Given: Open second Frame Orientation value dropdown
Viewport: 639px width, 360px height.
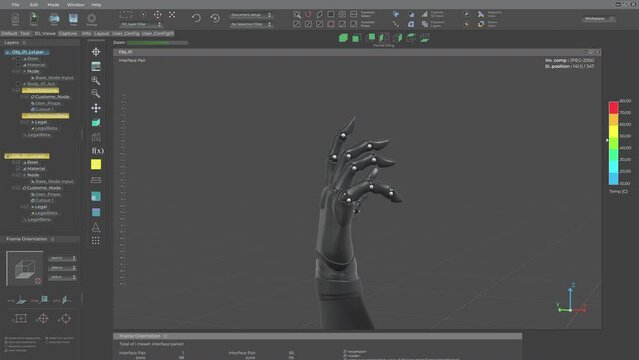Looking at the screenshot, I should (x=62, y=267).
